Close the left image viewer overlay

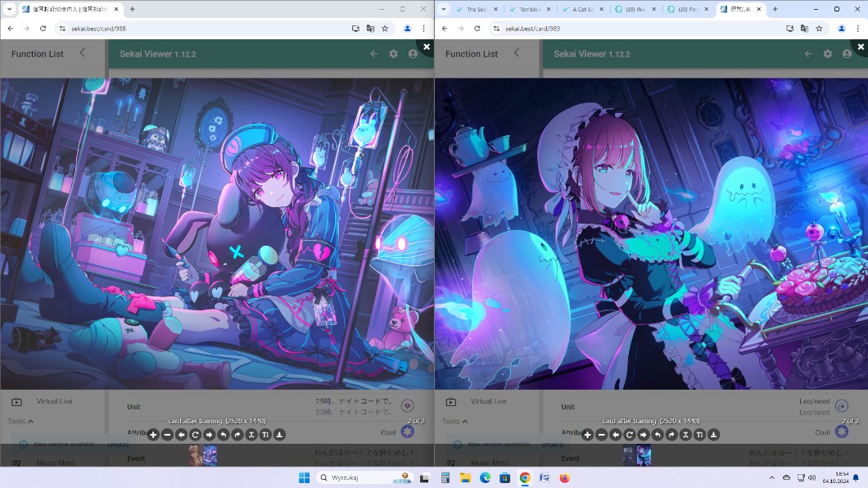click(426, 47)
